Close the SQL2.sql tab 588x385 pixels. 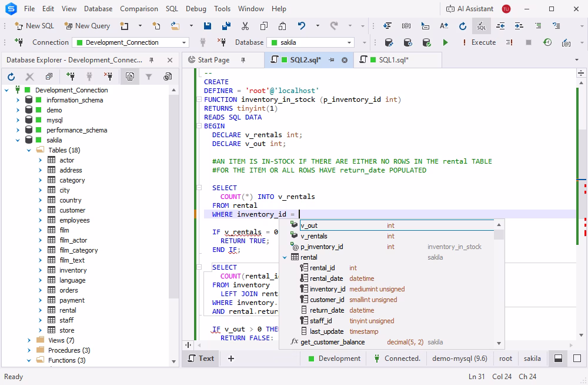tap(344, 60)
